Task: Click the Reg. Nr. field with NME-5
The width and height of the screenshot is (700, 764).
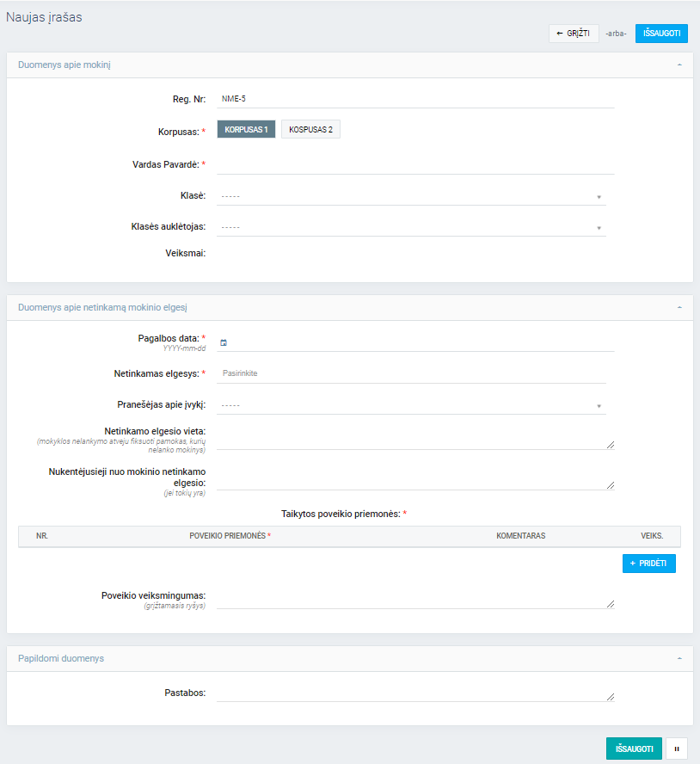Action: (x=415, y=98)
